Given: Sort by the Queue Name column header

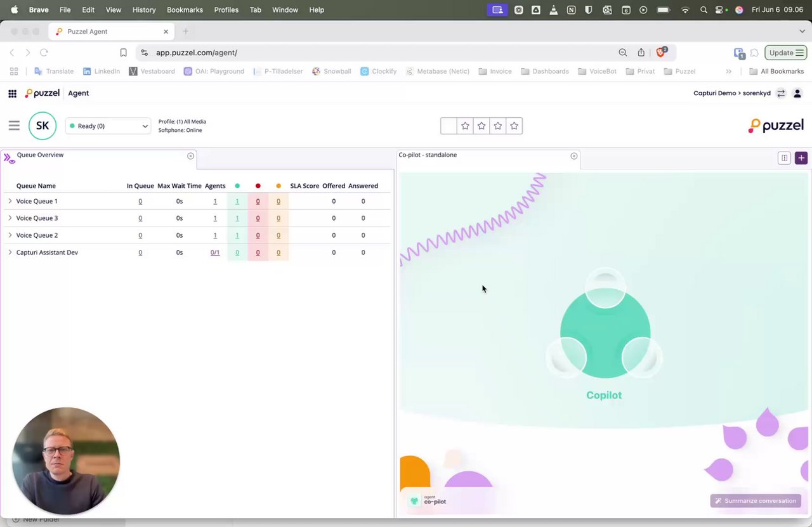Looking at the screenshot, I should pos(36,186).
